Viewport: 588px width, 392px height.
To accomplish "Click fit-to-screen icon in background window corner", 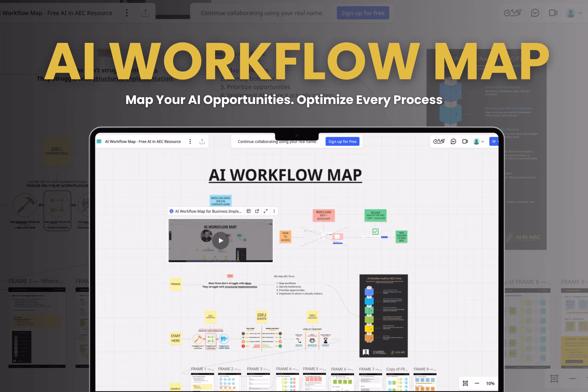I will [554, 378].
